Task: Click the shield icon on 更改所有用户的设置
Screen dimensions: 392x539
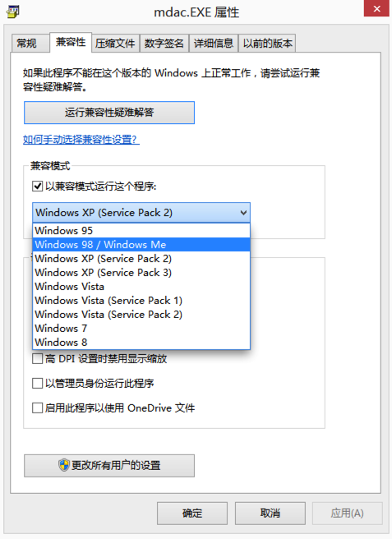Action: pos(64,465)
